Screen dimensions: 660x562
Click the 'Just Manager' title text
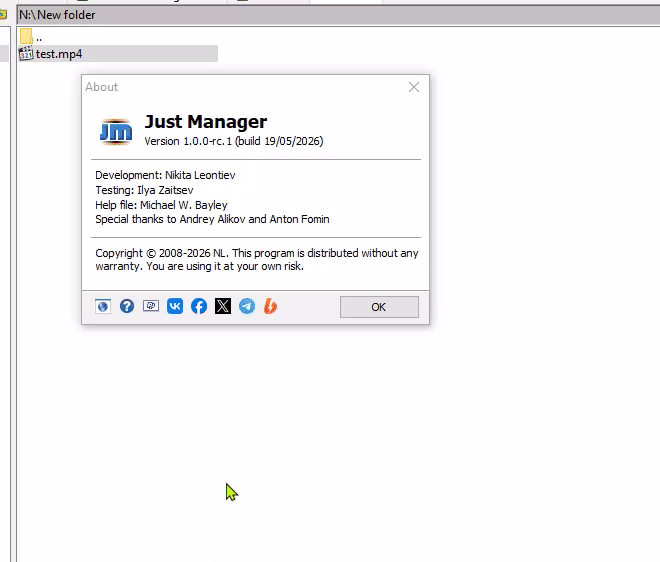[x=206, y=122]
